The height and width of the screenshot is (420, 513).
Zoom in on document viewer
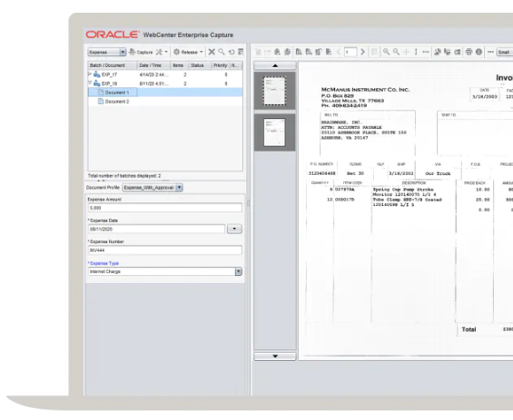click(387, 52)
